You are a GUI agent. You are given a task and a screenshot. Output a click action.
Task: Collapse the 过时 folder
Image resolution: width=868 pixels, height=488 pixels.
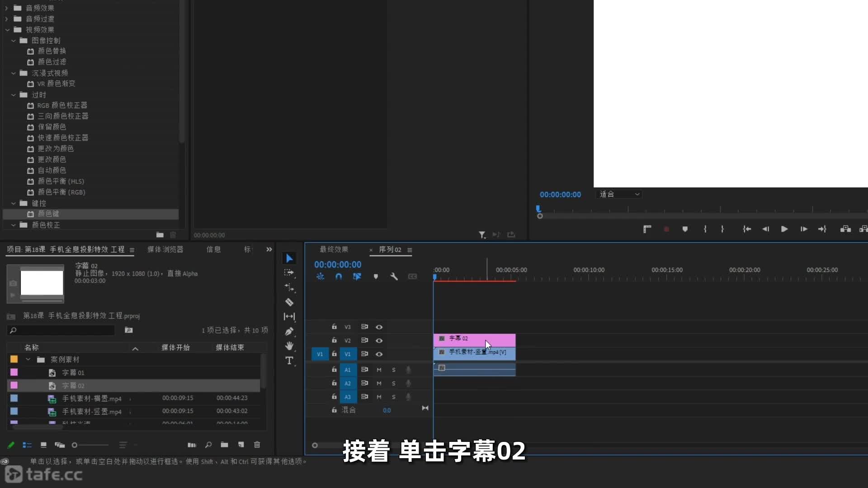pyautogui.click(x=14, y=95)
